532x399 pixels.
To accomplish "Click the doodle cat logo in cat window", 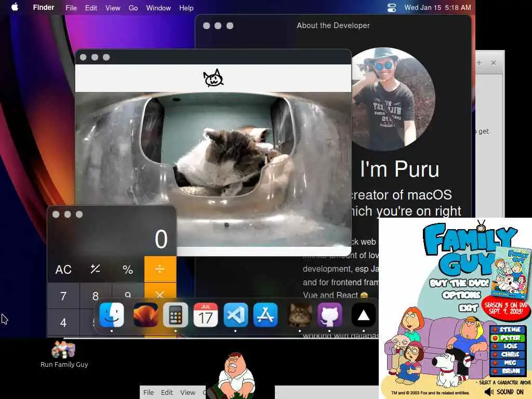I will (x=213, y=78).
